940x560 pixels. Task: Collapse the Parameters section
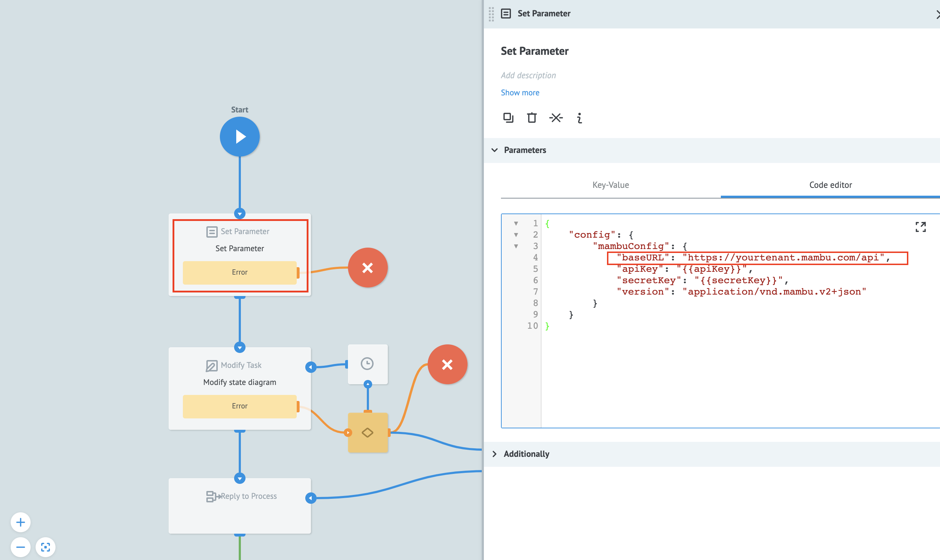pos(494,150)
